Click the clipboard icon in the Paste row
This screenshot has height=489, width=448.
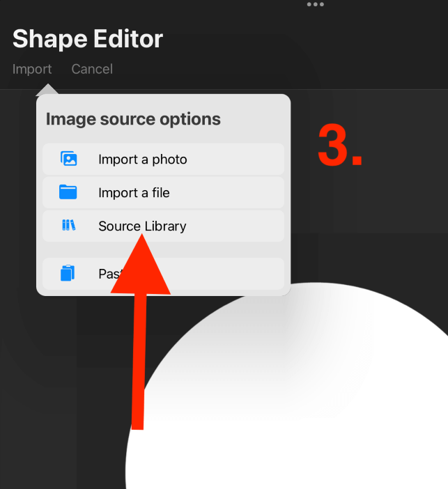(68, 273)
